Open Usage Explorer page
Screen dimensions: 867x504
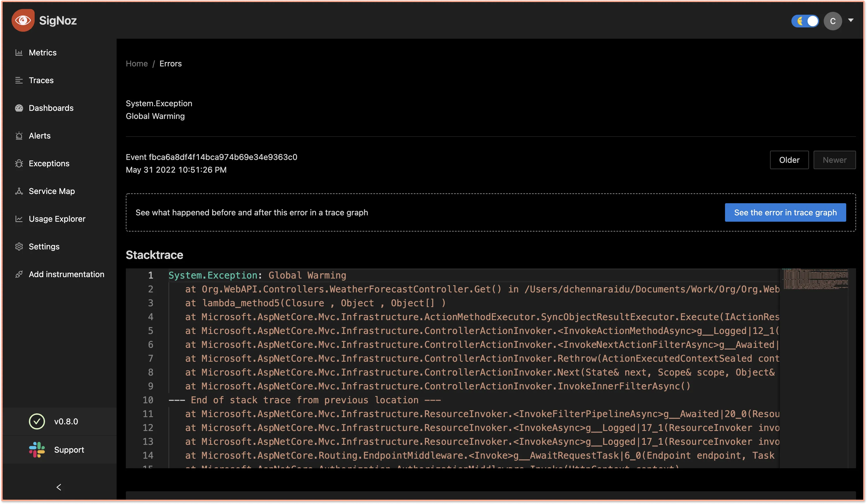click(57, 219)
